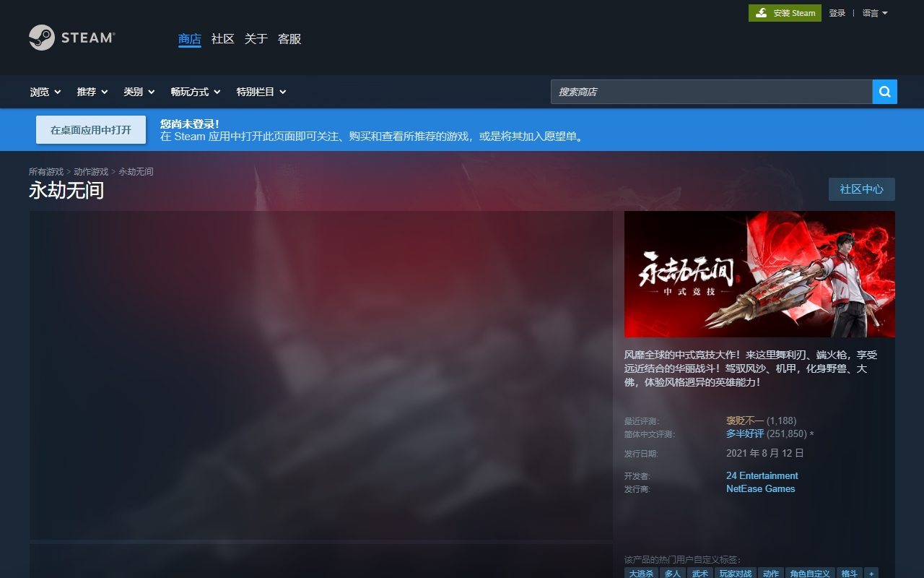Switch to the 商店 tab
The height and width of the screenshot is (578, 924).
[190, 39]
